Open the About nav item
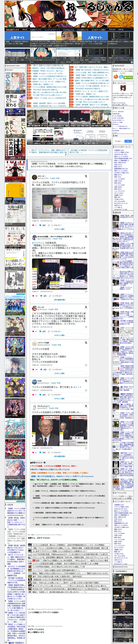Viewport: 138px width, 644px height. pos(25,30)
